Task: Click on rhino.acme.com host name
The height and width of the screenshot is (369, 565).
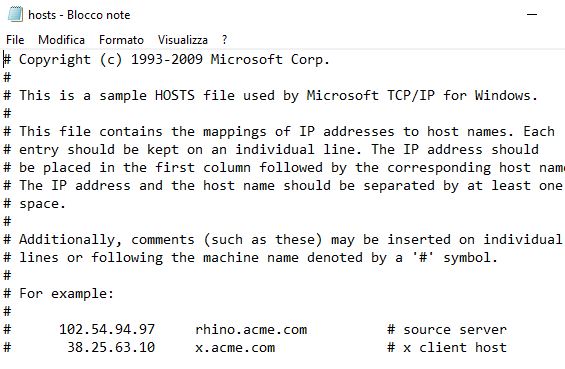Action: 251,329
